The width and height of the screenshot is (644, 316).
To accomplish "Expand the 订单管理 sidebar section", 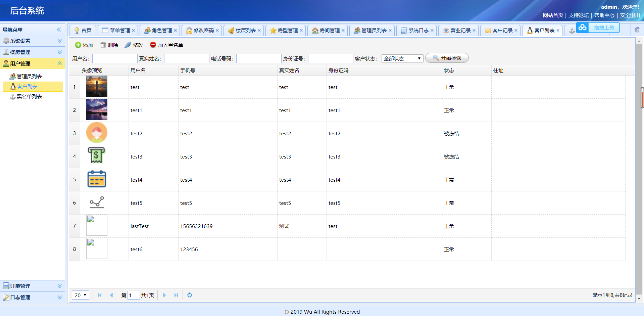I will click(60, 286).
